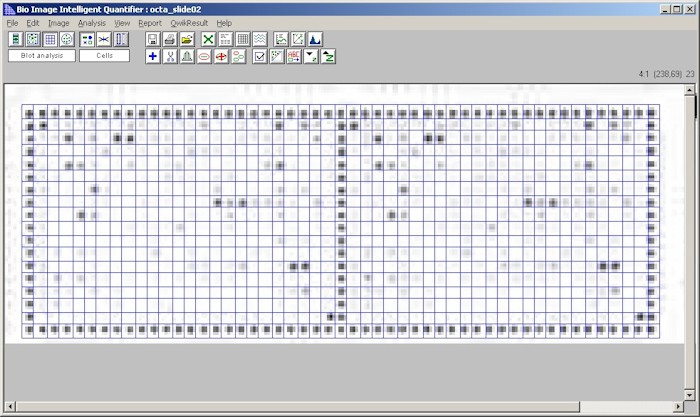700x417 pixels.
Task: Minimize the Bio Image Intelligent Quantifier window
Action: point(665,9)
